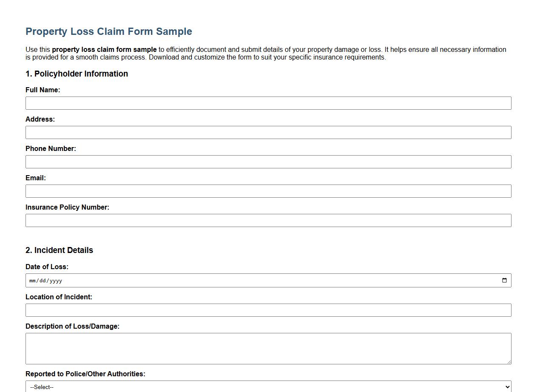537x392 pixels.
Task: Click the Insurance Policy Number field
Action: click(x=268, y=220)
